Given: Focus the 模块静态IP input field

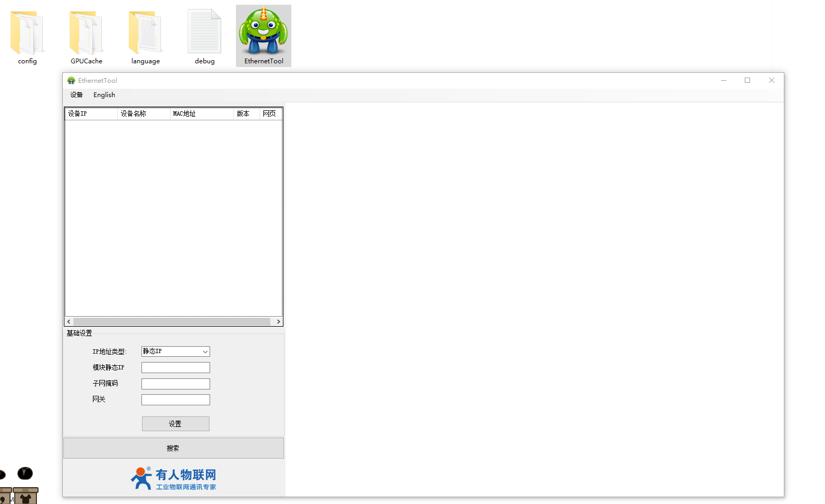Looking at the screenshot, I should click(x=175, y=368).
